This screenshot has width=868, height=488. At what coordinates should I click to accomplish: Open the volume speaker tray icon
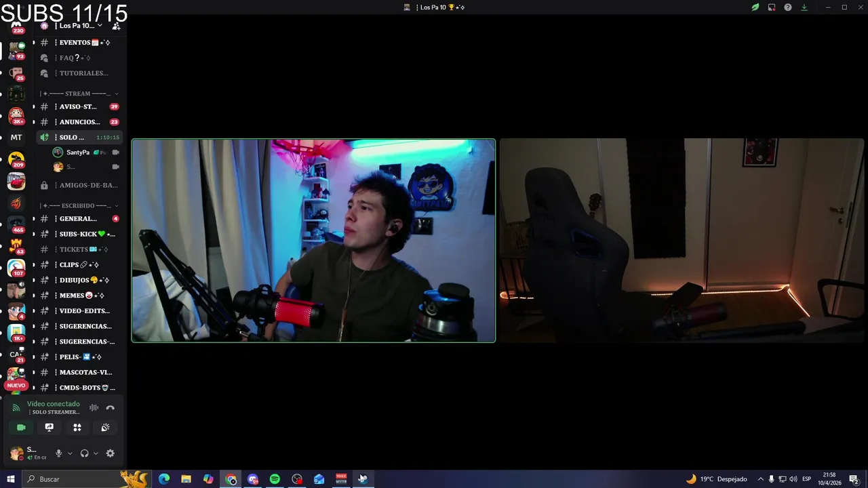(x=793, y=479)
